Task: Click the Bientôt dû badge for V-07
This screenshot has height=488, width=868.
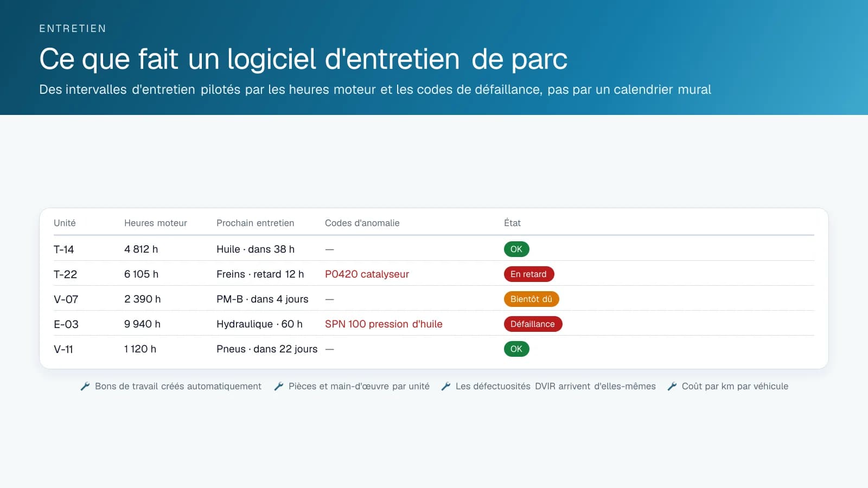Action: tap(532, 299)
